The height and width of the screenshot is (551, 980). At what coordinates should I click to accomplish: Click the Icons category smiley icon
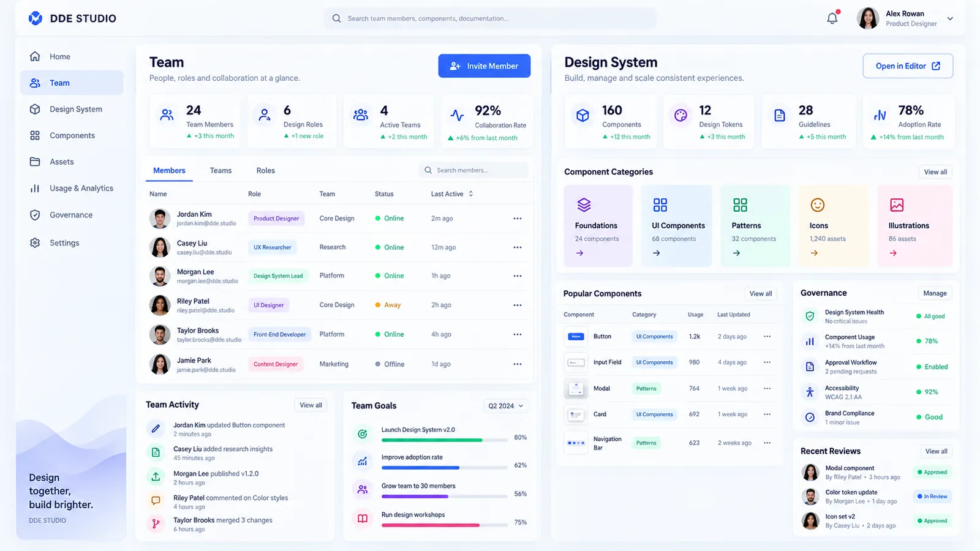point(818,204)
